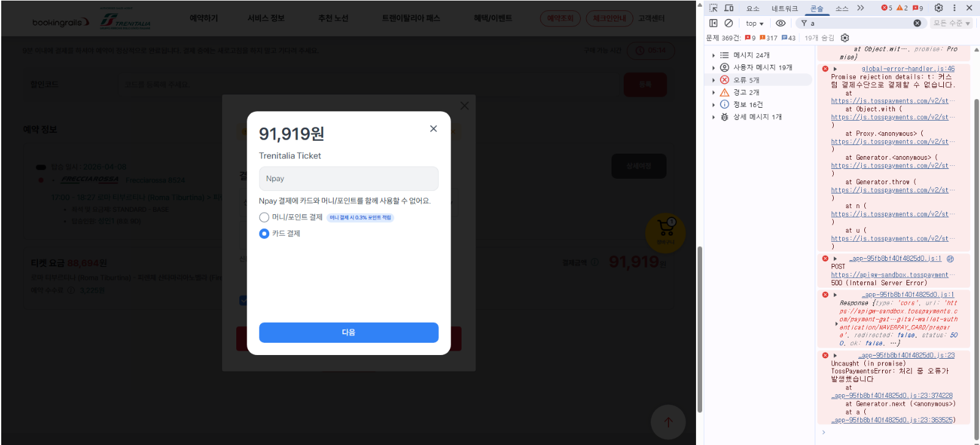The height and width of the screenshot is (445, 980).
Task: Expand the 경고 2개 group arrow
Action: click(x=714, y=92)
